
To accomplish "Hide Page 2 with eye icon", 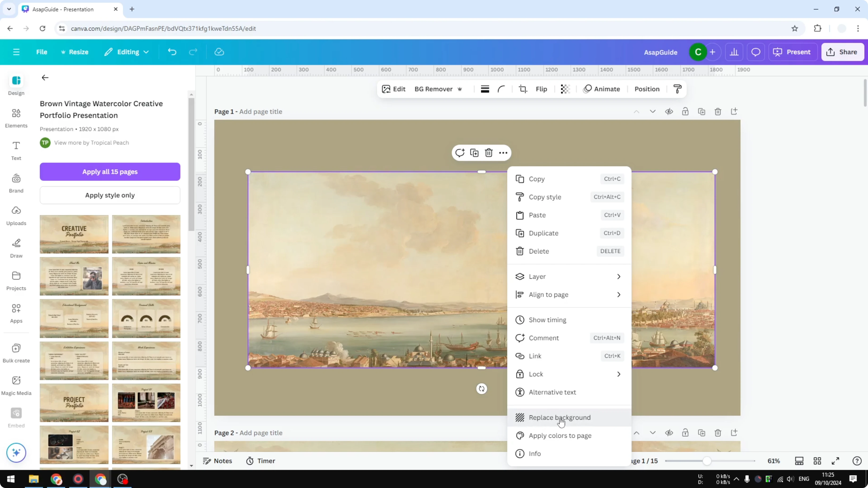I will click(669, 433).
